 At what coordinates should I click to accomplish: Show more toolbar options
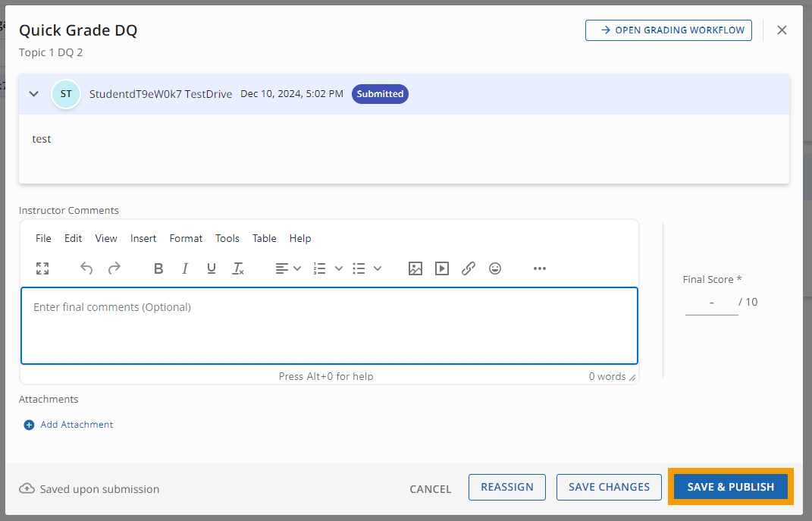tap(539, 268)
